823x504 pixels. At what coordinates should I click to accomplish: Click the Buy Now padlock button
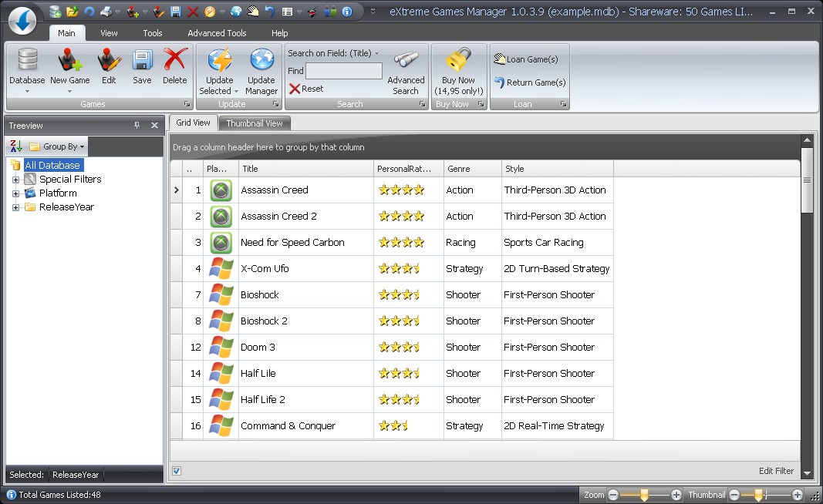458,72
